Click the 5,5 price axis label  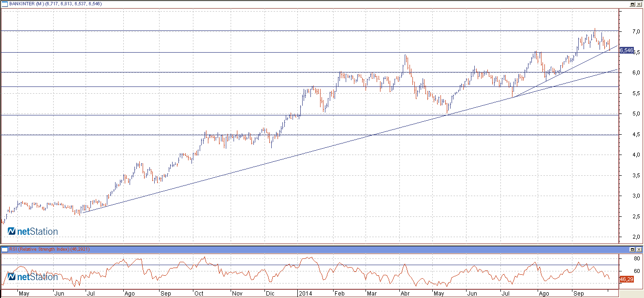(x=636, y=93)
